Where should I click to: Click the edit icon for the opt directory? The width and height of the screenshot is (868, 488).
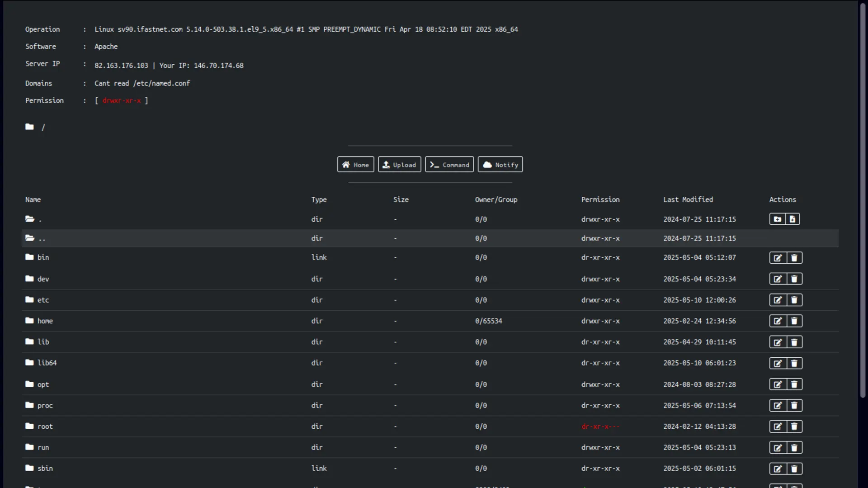coord(778,384)
